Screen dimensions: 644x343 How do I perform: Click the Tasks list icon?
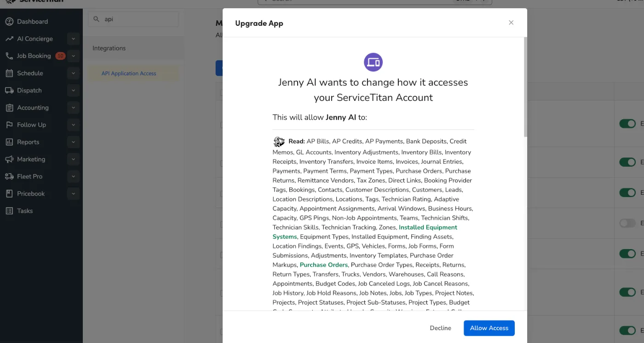point(9,211)
